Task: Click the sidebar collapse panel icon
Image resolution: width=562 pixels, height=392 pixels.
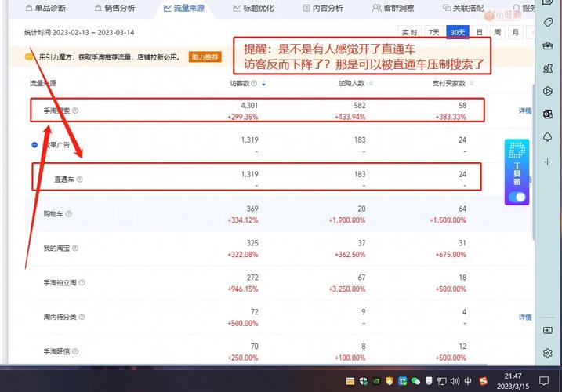Action: coord(548,330)
